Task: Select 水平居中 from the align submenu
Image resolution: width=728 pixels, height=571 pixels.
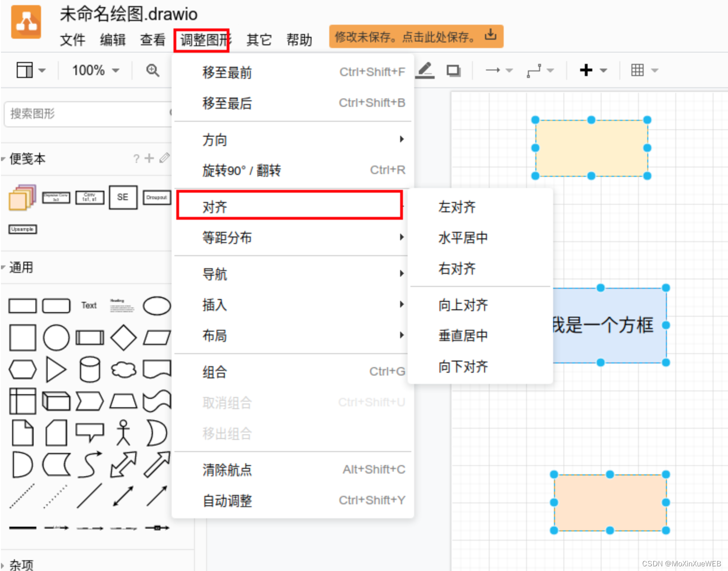Action: [463, 238]
